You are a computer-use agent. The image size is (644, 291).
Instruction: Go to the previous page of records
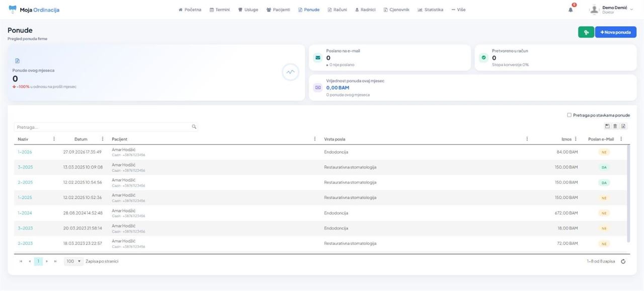(x=30, y=261)
